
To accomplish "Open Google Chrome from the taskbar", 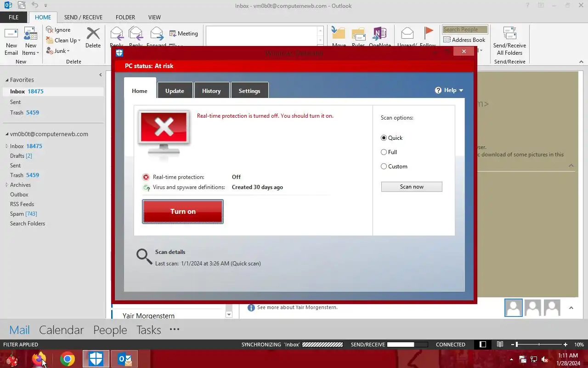I will (67, 359).
